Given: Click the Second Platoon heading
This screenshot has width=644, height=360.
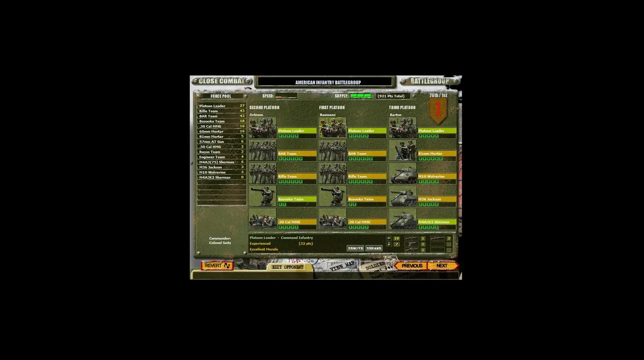Looking at the screenshot, I should 264,108.
